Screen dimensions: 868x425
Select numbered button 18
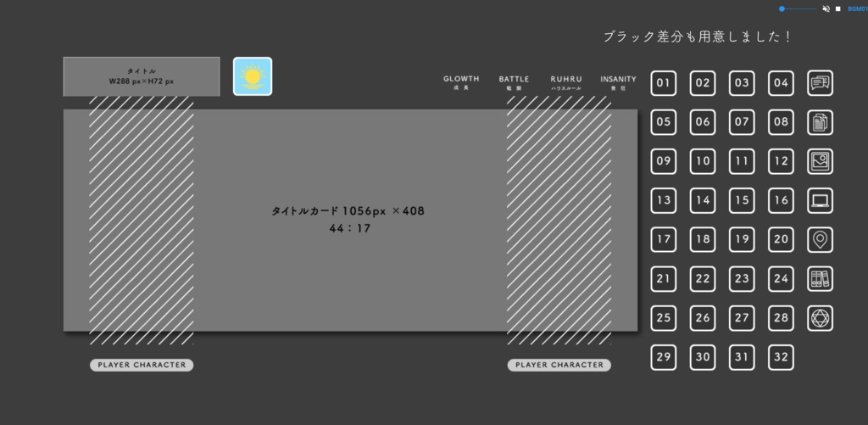coord(703,240)
